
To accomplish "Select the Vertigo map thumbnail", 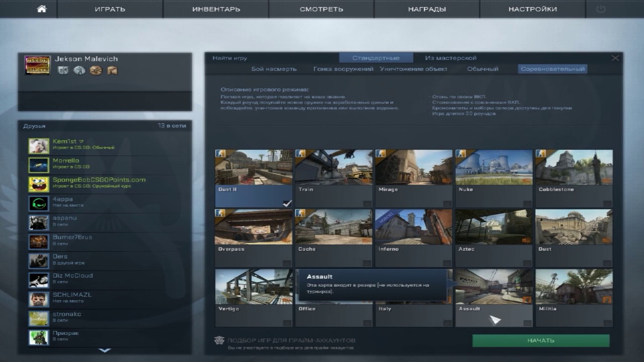I will coord(254,287).
